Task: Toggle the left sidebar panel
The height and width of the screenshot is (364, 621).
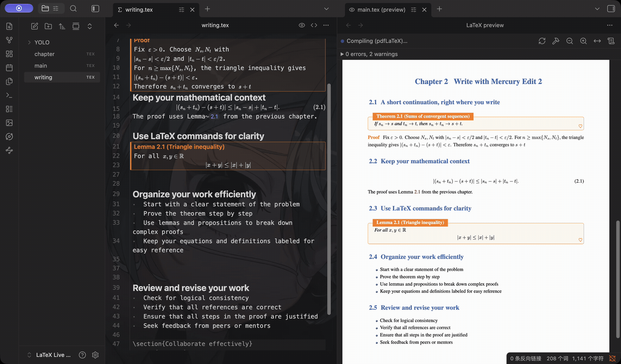Action: [95, 8]
